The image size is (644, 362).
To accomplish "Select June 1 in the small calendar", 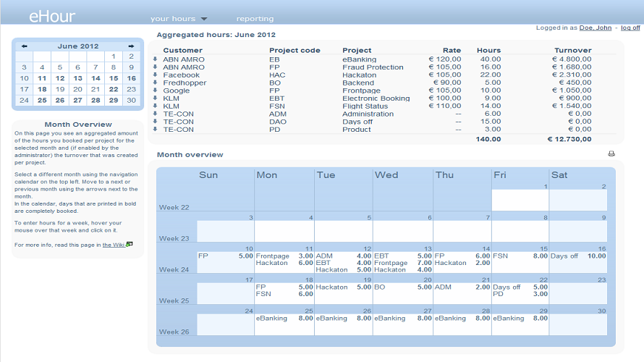I will pyautogui.click(x=114, y=56).
